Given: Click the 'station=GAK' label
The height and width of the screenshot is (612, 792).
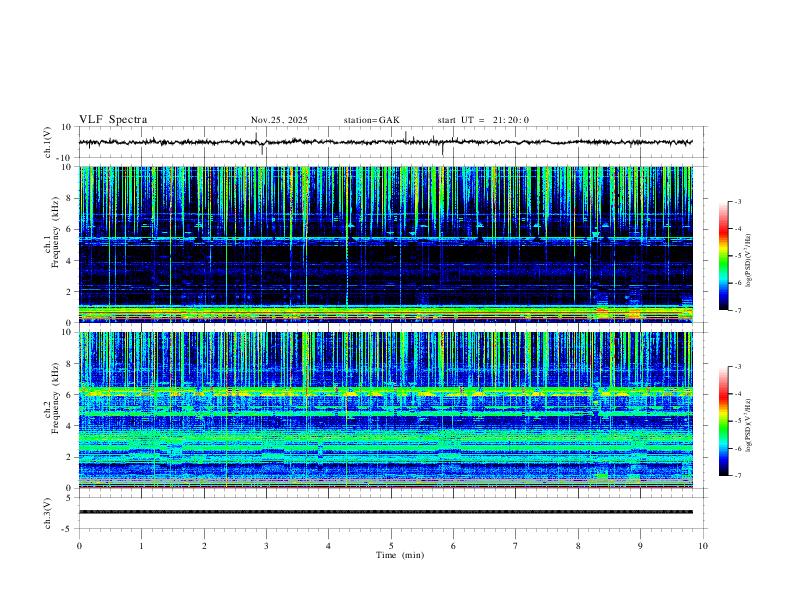Looking at the screenshot, I should (x=371, y=120).
